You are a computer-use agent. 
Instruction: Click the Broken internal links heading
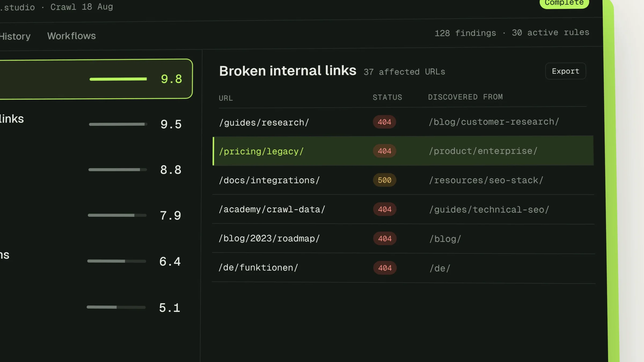pos(288,71)
